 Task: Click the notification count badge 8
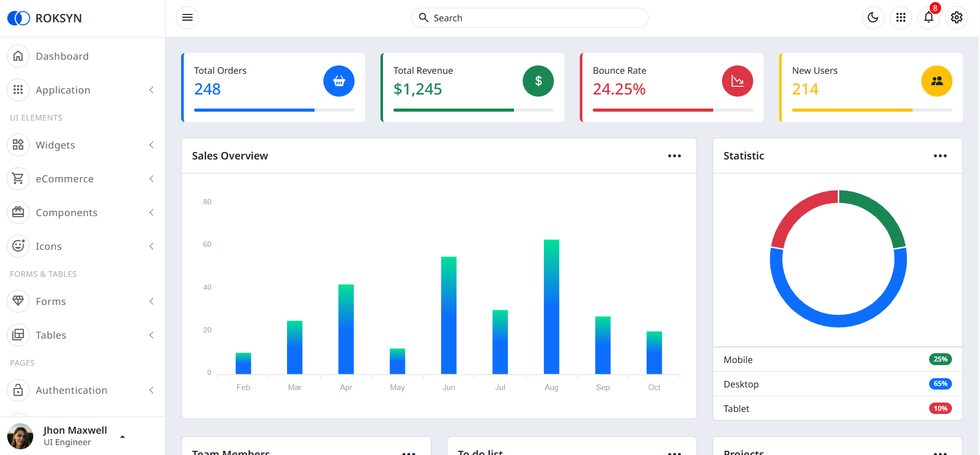tap(935, 8)
